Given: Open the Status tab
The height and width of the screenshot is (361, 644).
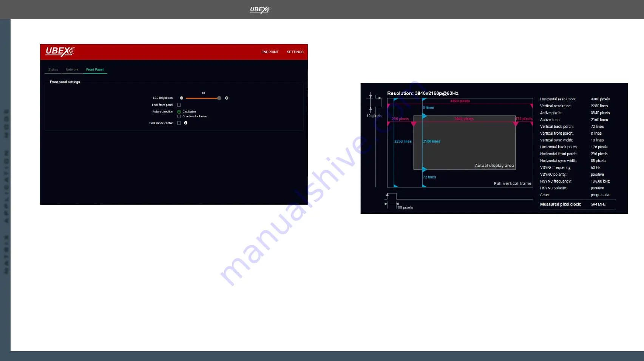Looking at the screenshot, I should tap(53, 70).
